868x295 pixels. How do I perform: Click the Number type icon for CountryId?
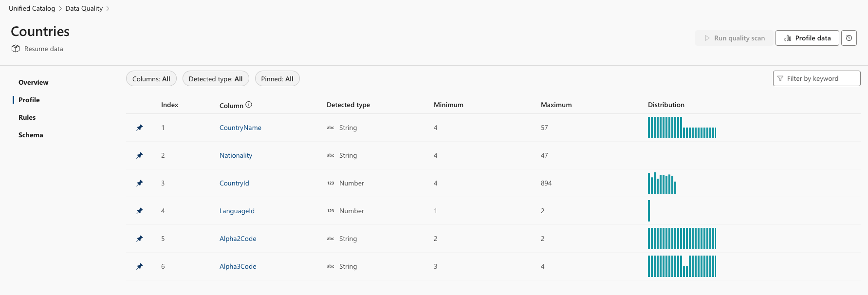[x=331, y=183]
